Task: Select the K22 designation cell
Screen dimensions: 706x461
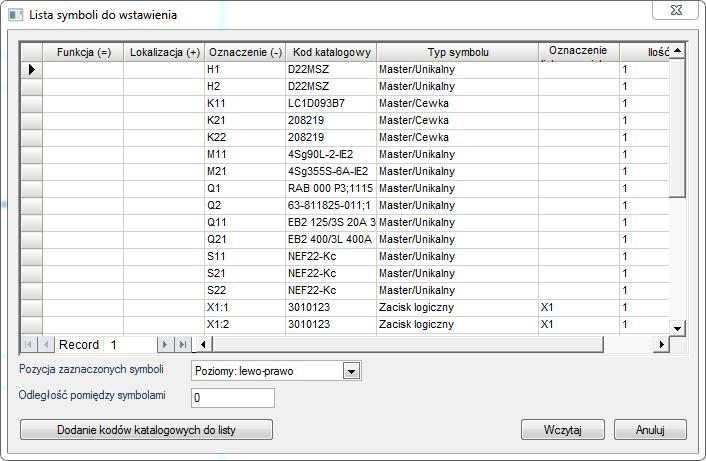Action: click(x=245, y=138)
